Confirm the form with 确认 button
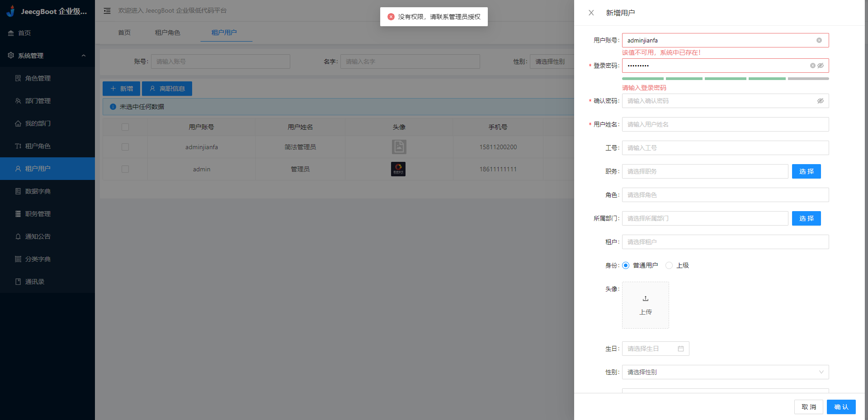 pos(841,407)
